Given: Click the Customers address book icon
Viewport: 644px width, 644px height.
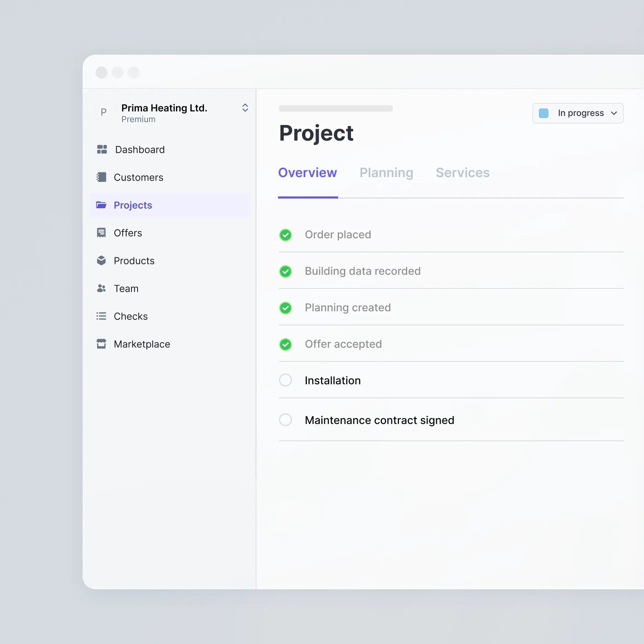Looking at the screenshot, I should point(102,177).
